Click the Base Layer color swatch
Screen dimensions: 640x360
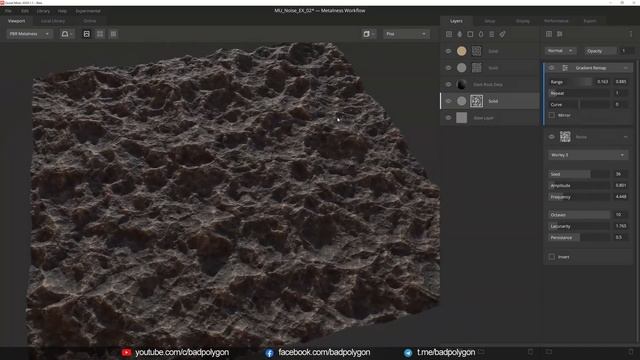[x=462, y=118]
